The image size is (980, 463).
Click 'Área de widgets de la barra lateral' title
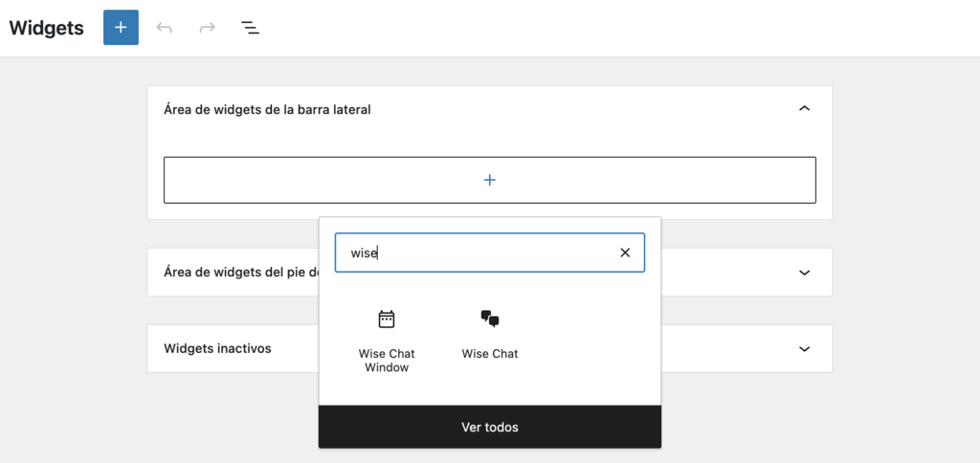[x=267, y=109]
